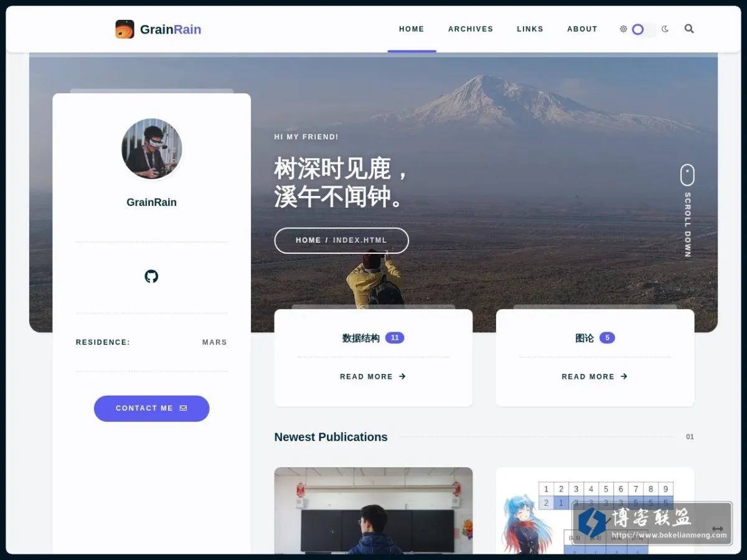Click the GrainRain name under avatar

click(x=151, y=202)
